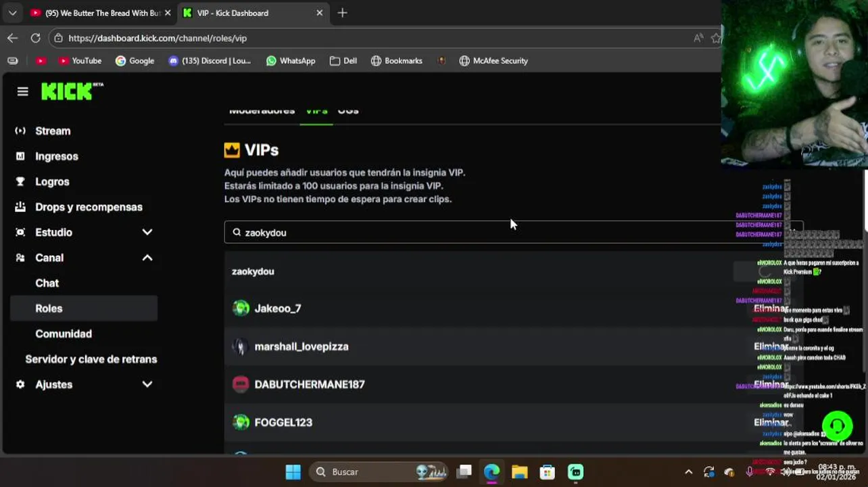Click marshall_lovepizza username
Viewport: 868px width, 487px height.
[302, 346]
